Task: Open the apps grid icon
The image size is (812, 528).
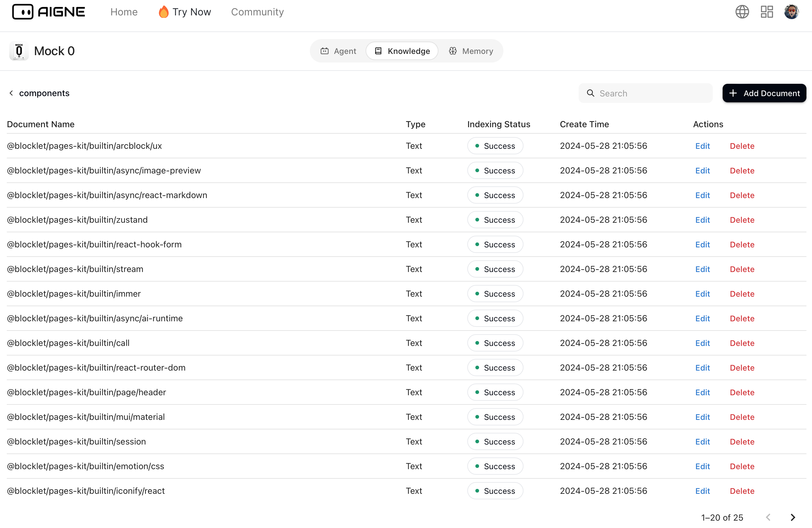Action: pos(767,12)
